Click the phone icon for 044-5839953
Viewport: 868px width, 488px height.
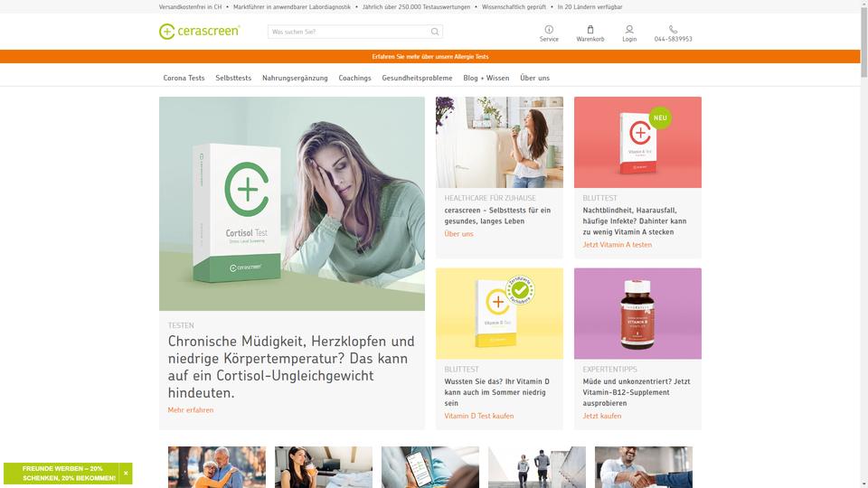pyautogui.click(x=673, y=29)
